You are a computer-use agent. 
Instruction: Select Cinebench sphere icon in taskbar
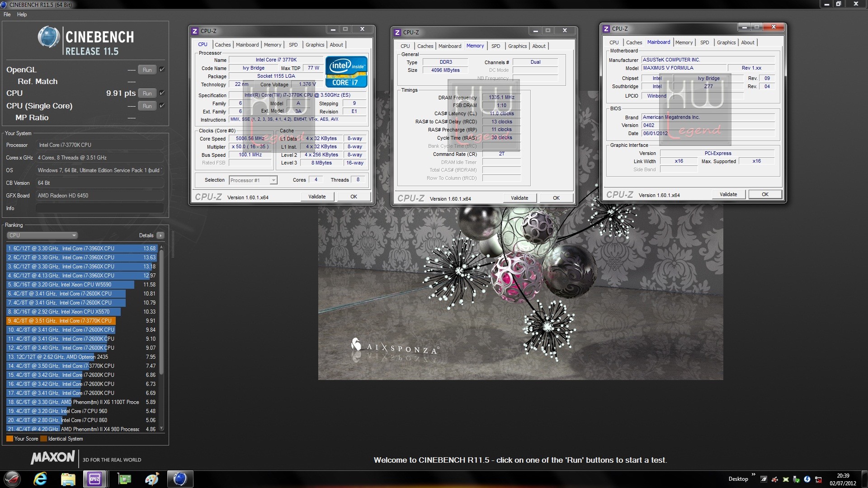(x=180, y=479)
